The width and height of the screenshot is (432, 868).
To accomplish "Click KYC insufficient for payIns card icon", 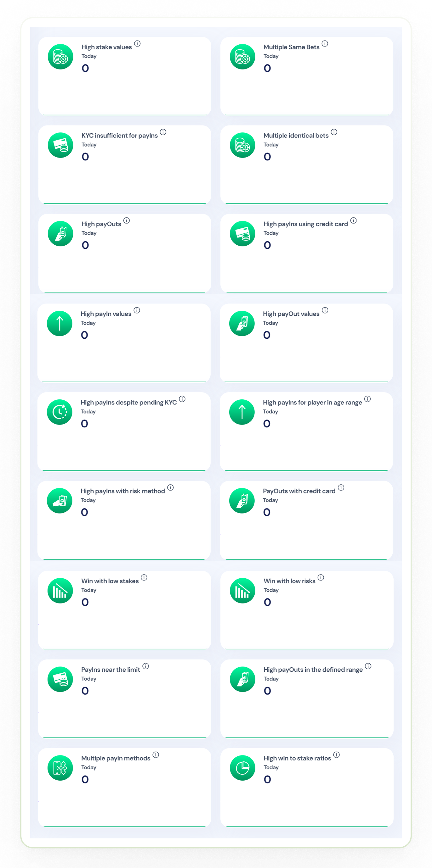I will pos(60,145).
